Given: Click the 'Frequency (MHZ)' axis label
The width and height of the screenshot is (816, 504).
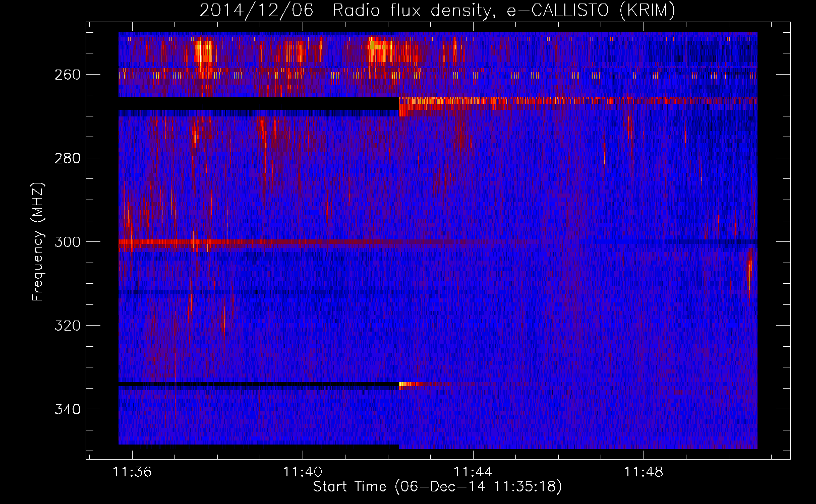Looking at the screenshot, I should click(x=38, y=241).
